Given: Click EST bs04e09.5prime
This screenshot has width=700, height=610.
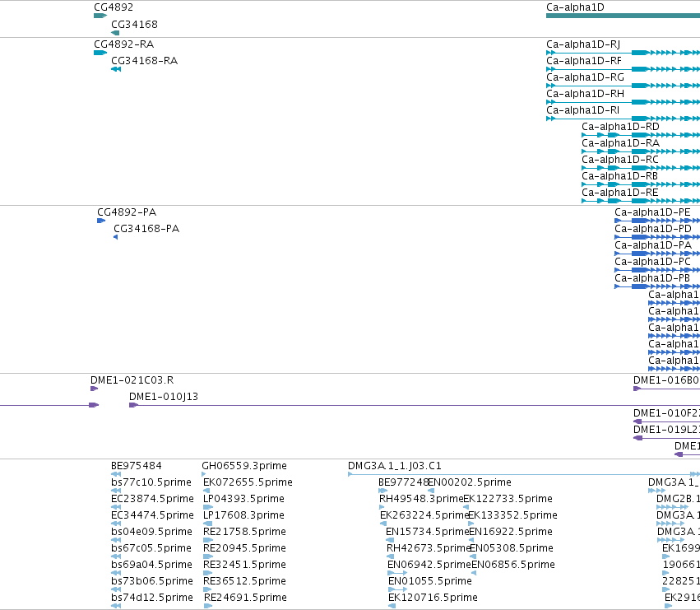Looking at the screenshot, I should (x=152, y=533).
